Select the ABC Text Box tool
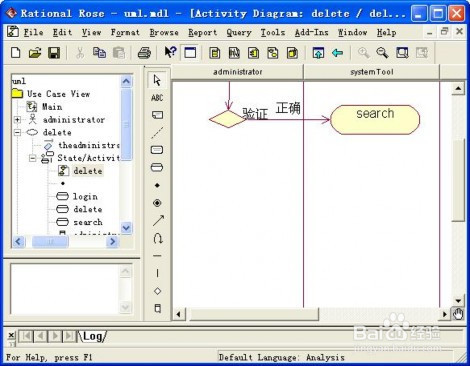Image resolution: width=470 pixels, height=366 pixels. coord(157,98)
